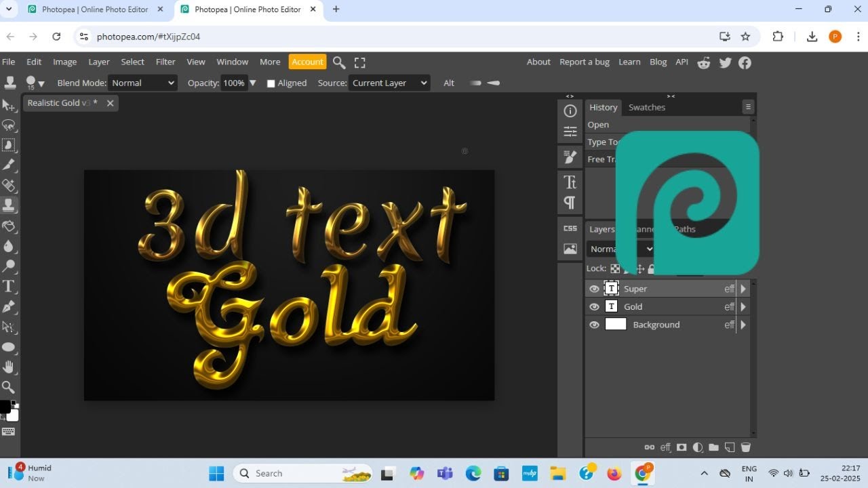Click the New Folder icon
Screen dimensions: 868x488
[713, 447]
